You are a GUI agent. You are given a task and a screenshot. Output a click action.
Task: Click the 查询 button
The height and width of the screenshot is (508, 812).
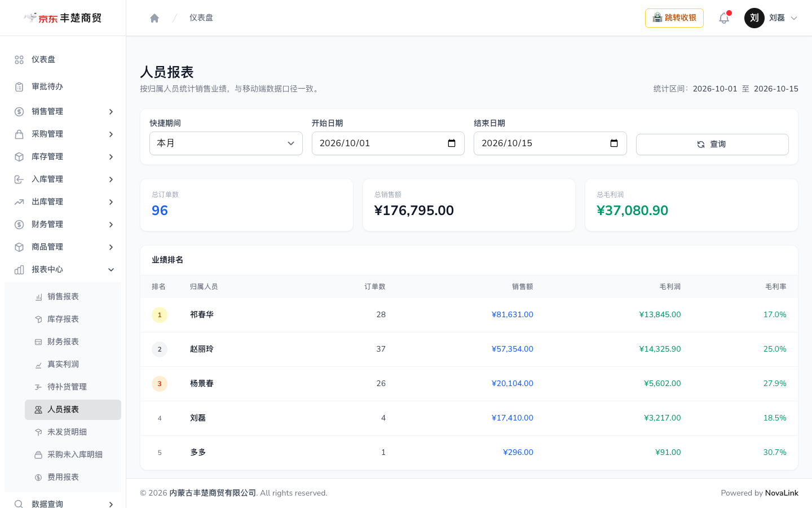(x=712, y=144)
